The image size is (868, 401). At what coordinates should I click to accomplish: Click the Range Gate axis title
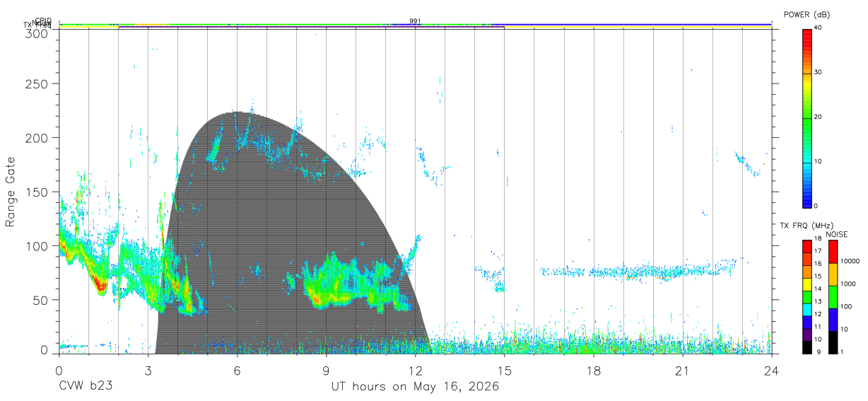click(11, 192)
